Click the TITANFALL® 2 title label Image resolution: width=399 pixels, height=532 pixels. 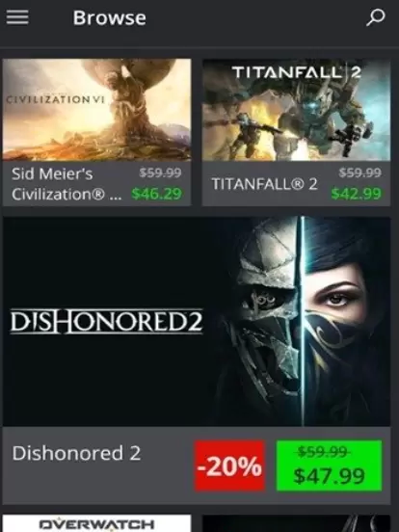click(265, 184)
